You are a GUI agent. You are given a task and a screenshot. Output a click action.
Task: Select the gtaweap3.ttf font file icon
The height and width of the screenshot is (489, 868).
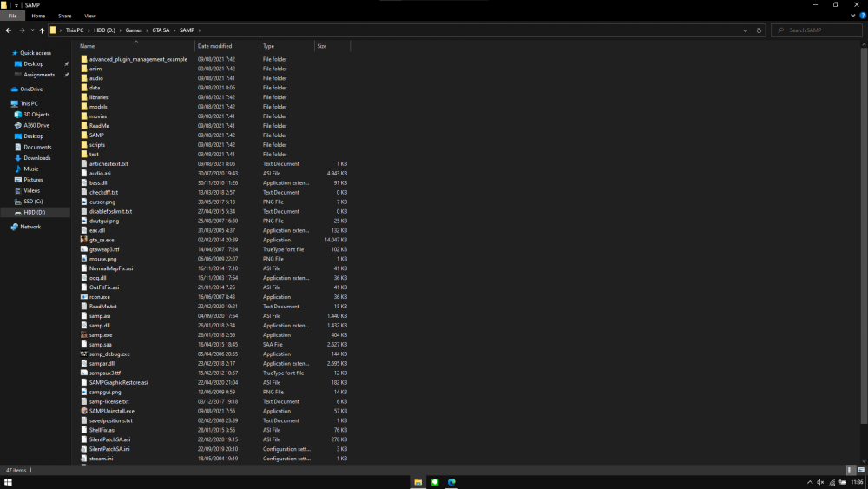[x=84, y=249]
